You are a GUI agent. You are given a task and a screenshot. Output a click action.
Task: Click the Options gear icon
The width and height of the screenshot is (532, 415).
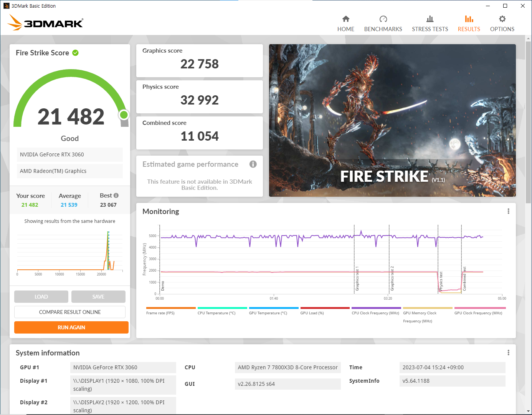[x=502, y=19]
